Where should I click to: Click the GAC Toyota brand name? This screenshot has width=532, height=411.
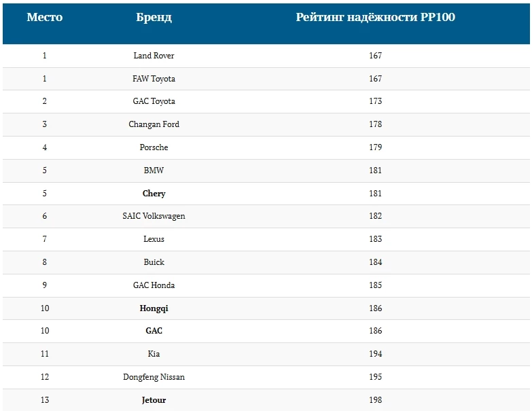tap(154, 101)
